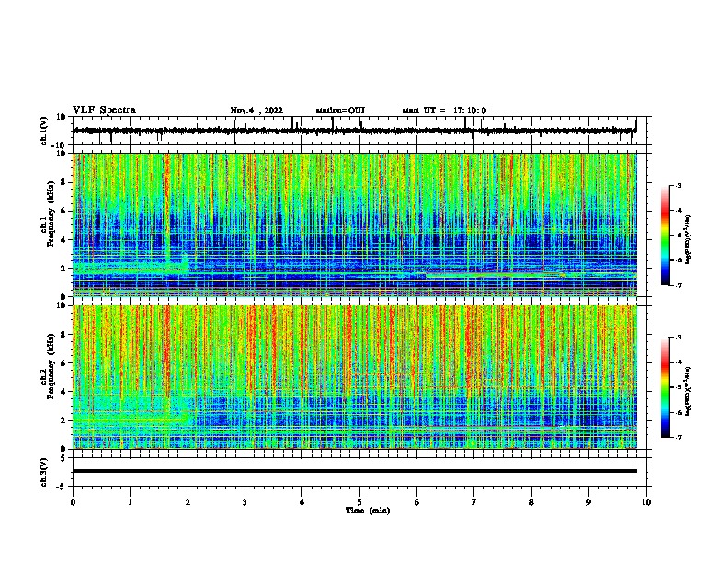Click the thick black ch.3 trace line
This screenshot has height=563, width=728.
pos(354,471)
